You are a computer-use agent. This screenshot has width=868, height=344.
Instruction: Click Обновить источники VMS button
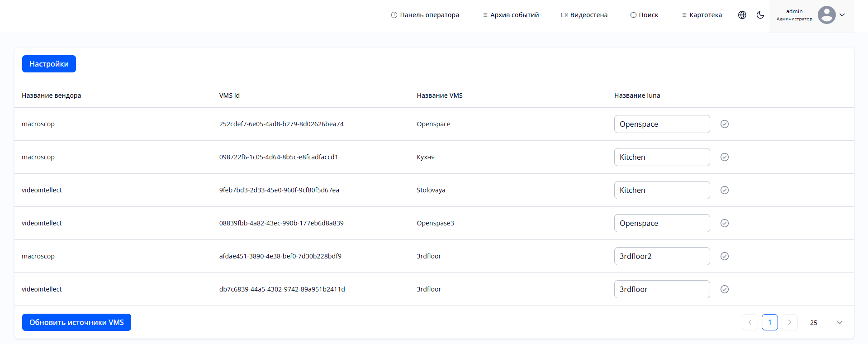76,322
